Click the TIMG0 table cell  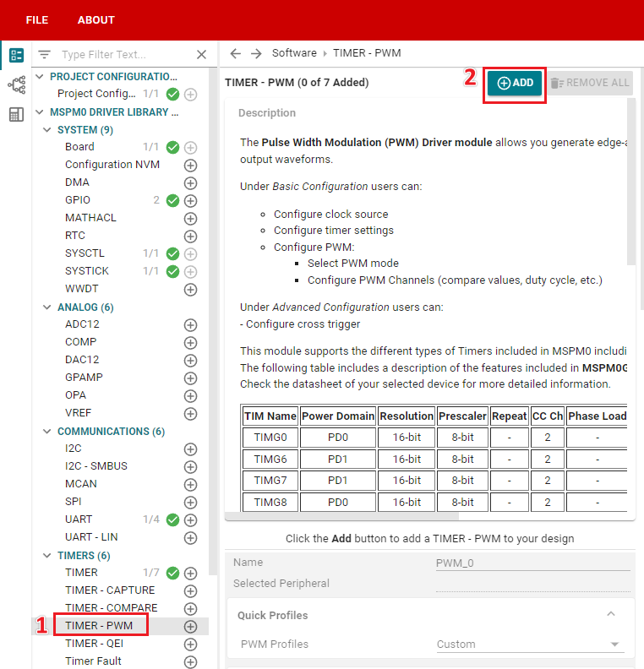click(x=270, y=438)
